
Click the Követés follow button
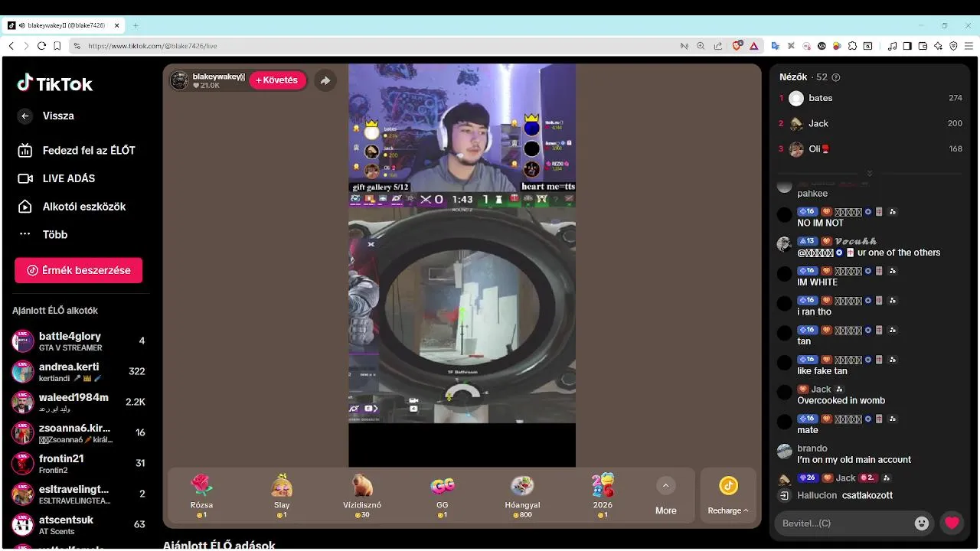[277, 80]
